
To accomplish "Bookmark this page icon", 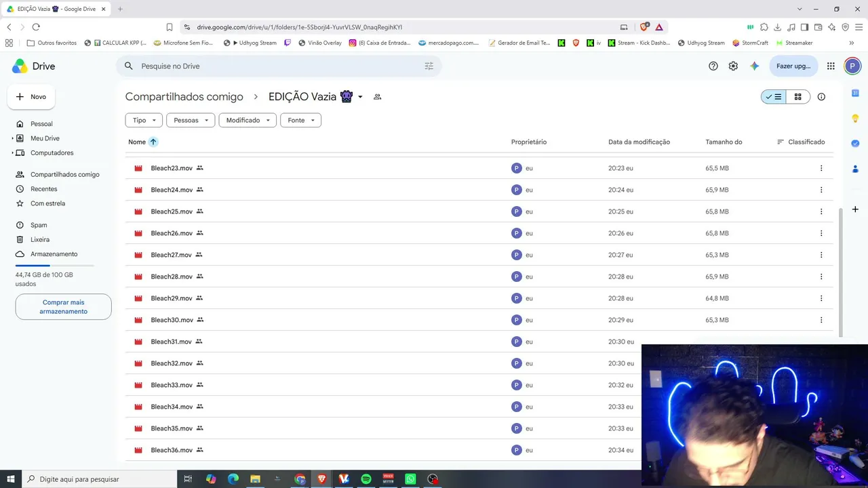I will tap(170, 27).
